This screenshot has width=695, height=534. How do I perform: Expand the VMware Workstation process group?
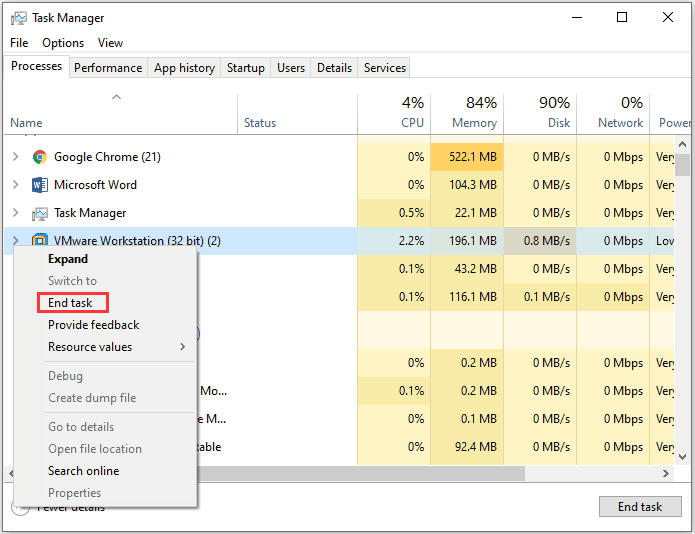click(x=16, y=240)
